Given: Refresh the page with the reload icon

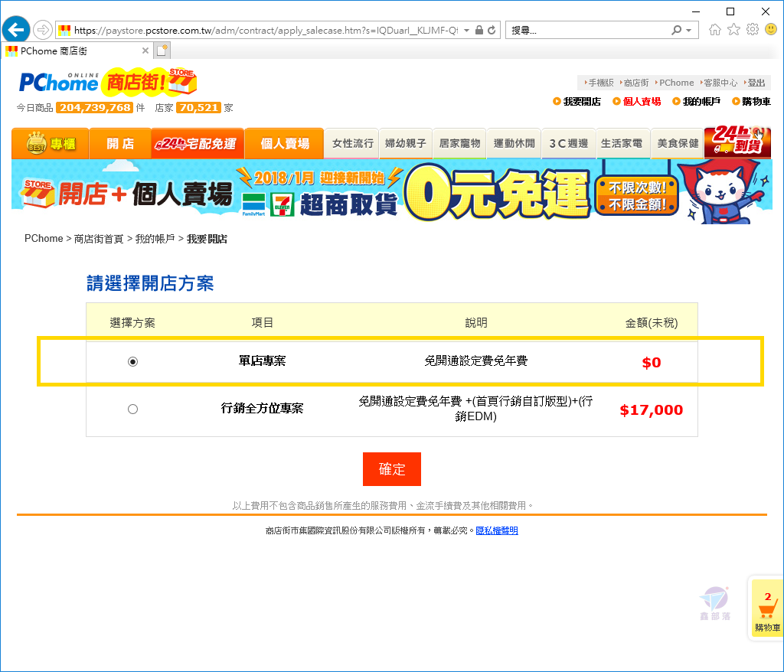Looking at the screenshot, I should coord(492,30).
